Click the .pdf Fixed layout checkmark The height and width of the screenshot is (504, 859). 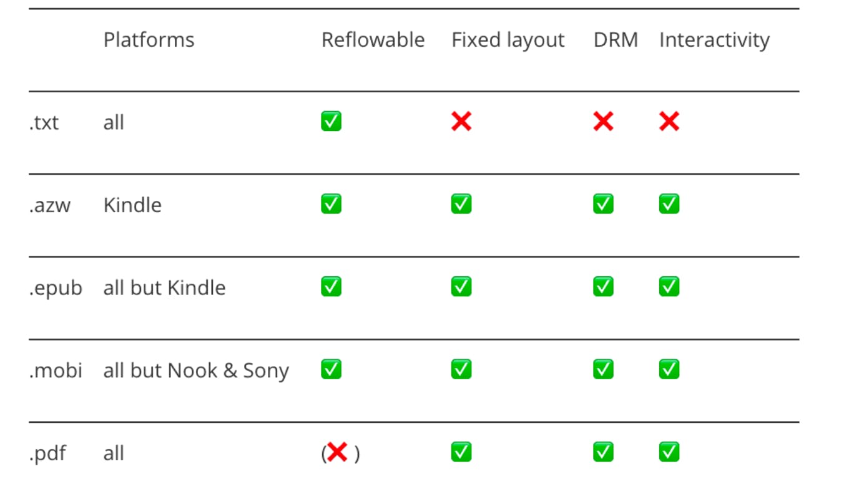point(461,452)
